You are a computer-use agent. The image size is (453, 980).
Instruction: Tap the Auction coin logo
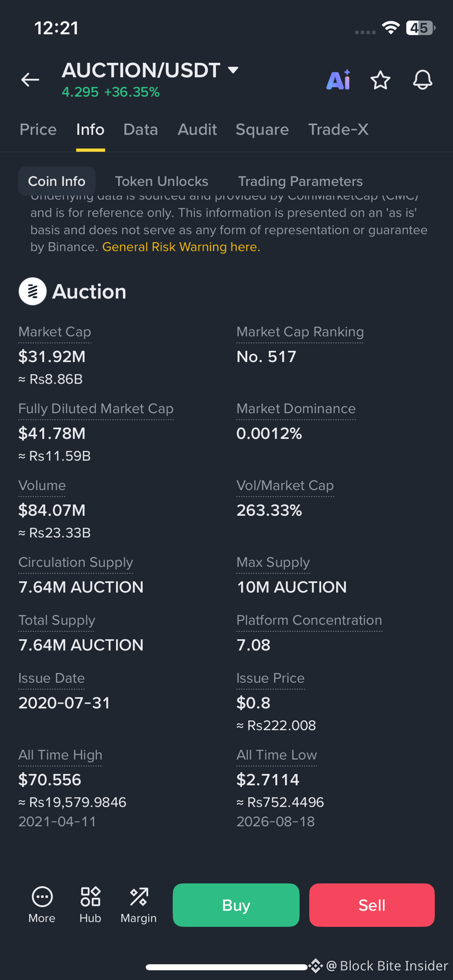click(x=32, y=291)
